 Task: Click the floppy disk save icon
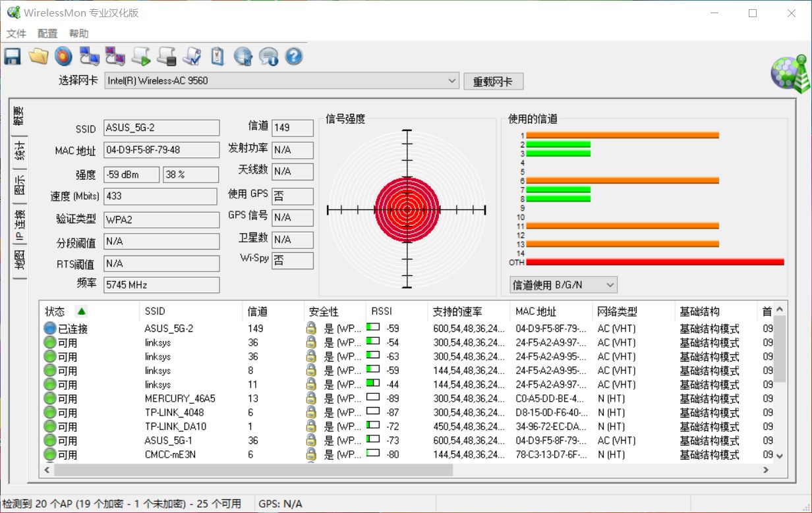coord(13,57)
